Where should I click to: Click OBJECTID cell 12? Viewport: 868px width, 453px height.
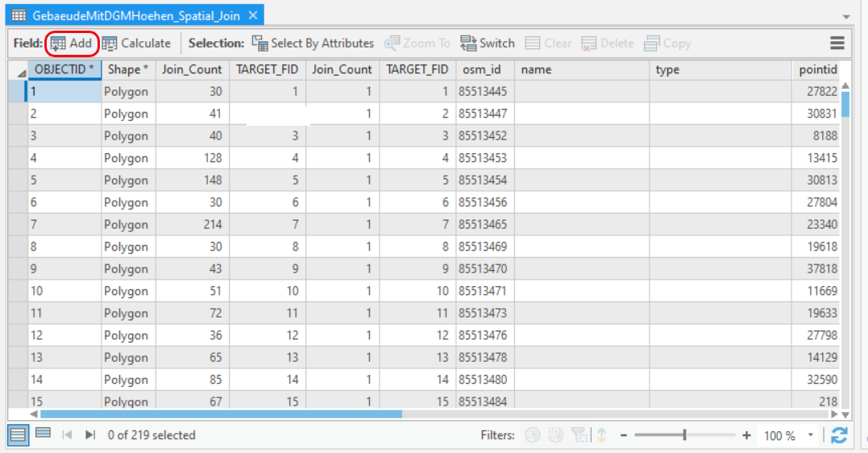(64, 335)
